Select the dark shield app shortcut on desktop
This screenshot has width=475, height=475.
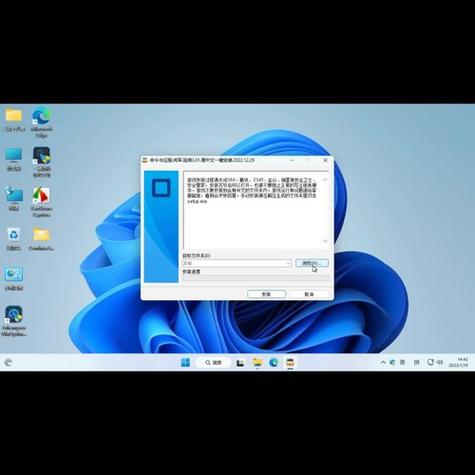click(42, 155)
